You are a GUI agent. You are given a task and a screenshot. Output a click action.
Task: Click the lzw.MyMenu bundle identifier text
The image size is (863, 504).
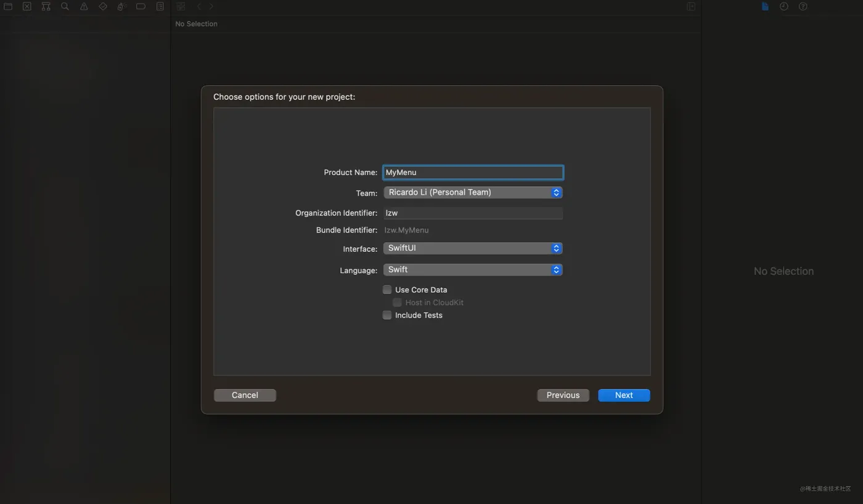coord(406,230)
